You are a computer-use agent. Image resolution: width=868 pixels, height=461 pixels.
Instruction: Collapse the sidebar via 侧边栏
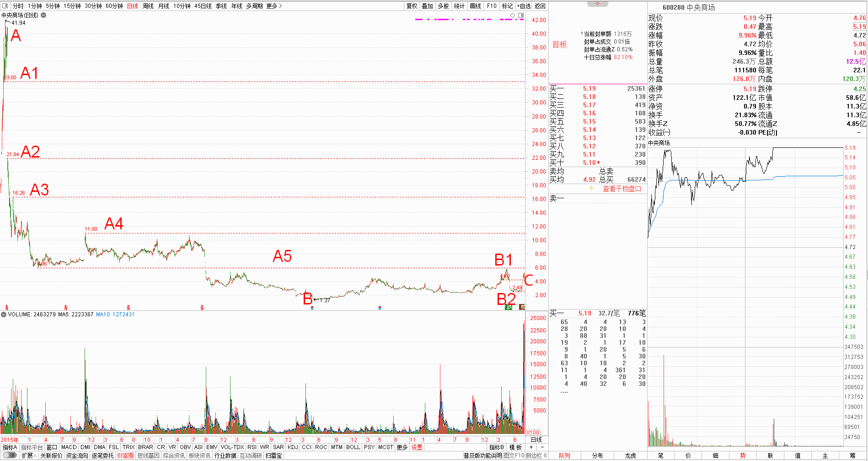[536, 456]
